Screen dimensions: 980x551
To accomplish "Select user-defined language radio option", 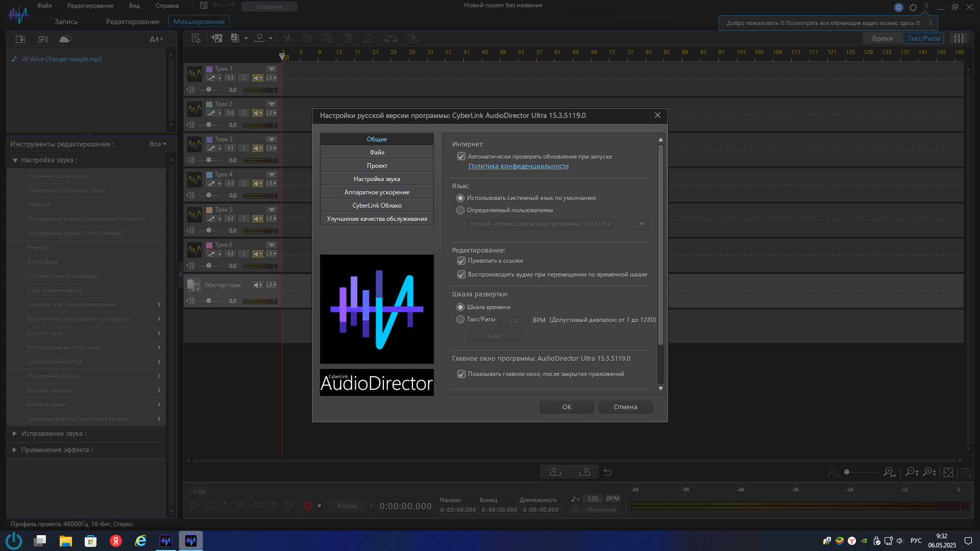I will 460,210.
